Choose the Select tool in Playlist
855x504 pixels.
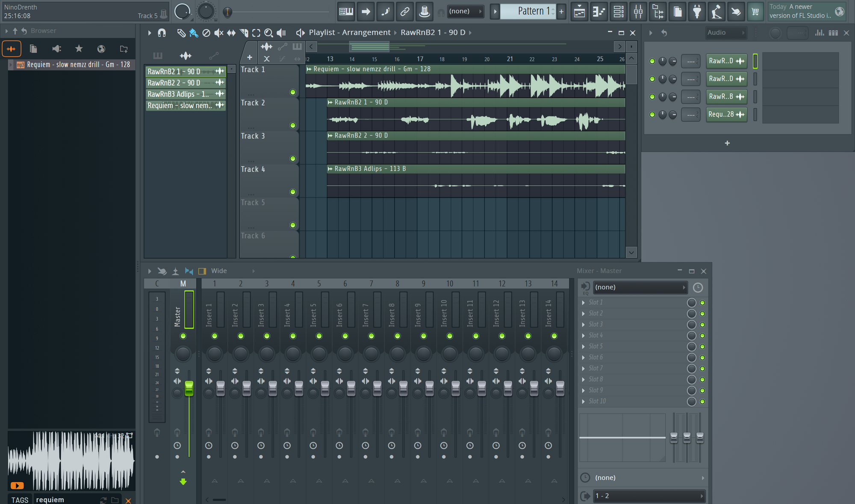click(x=256, y=32)
